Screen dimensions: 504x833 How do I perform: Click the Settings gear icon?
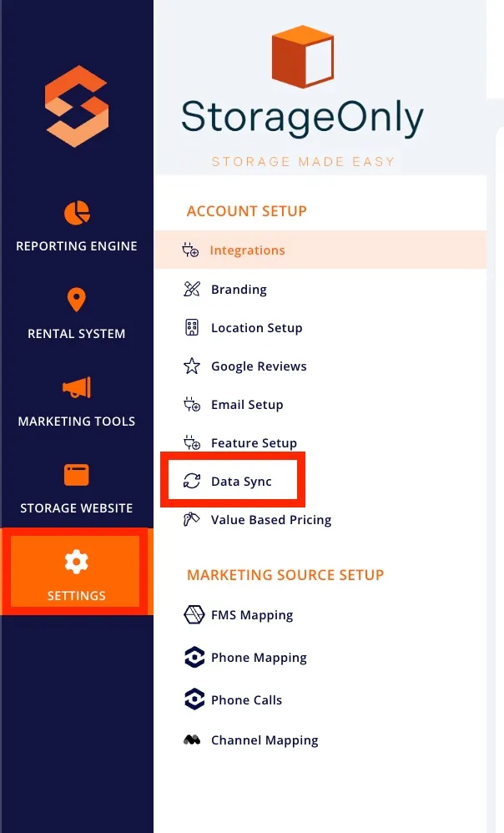point(77,562)
